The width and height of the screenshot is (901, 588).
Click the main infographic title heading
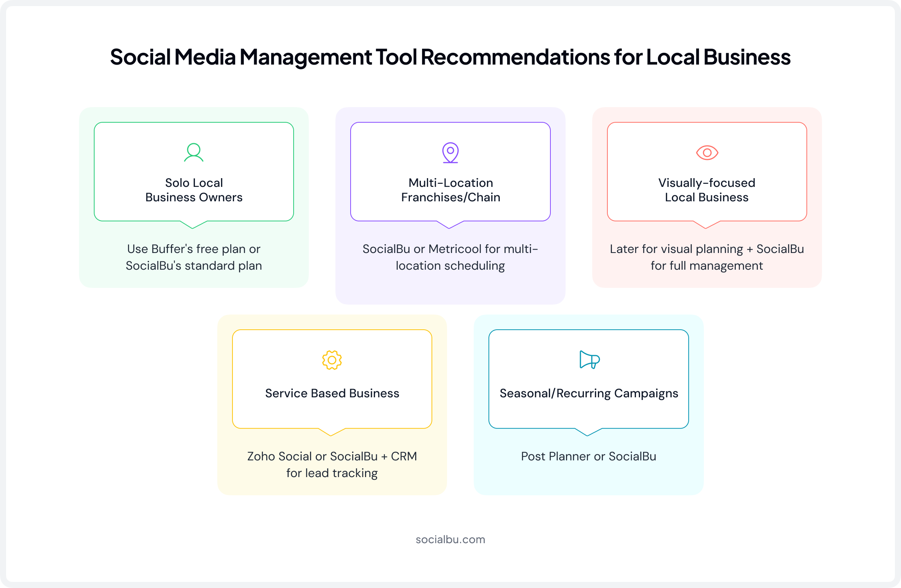pos(450,57)
